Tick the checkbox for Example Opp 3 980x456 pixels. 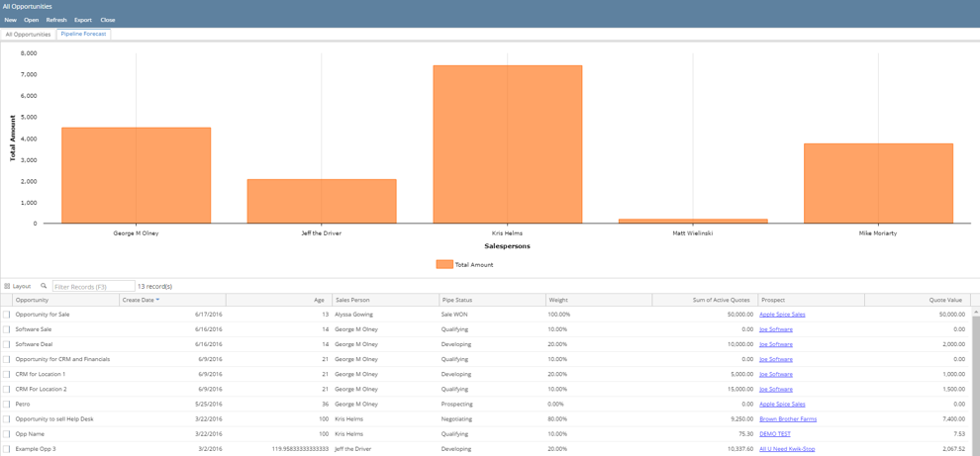6,449
